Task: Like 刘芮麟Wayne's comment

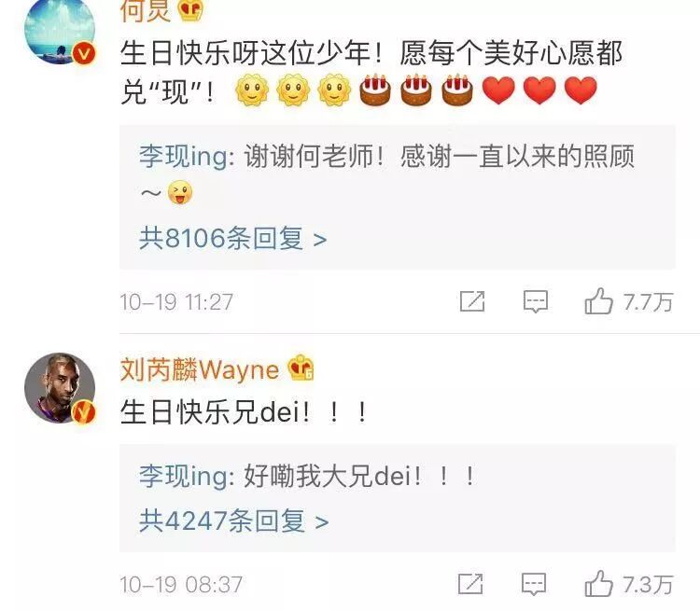Action: point(598,583)
